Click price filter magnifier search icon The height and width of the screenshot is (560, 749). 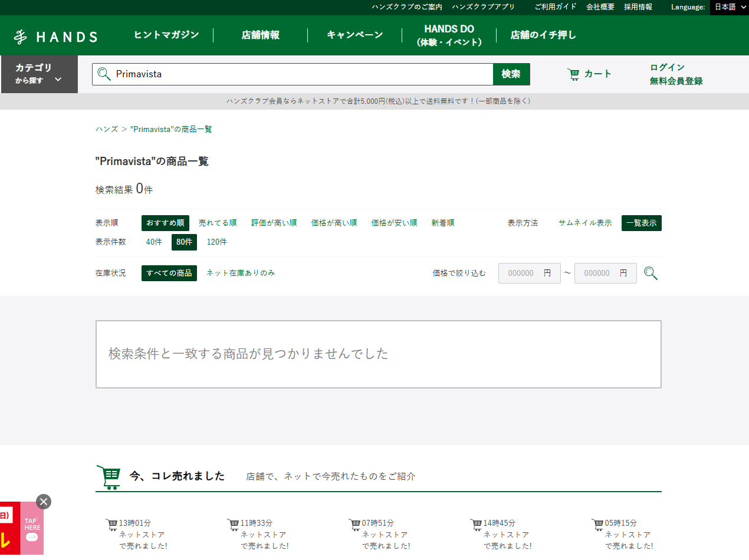click(x=651, y=273)
